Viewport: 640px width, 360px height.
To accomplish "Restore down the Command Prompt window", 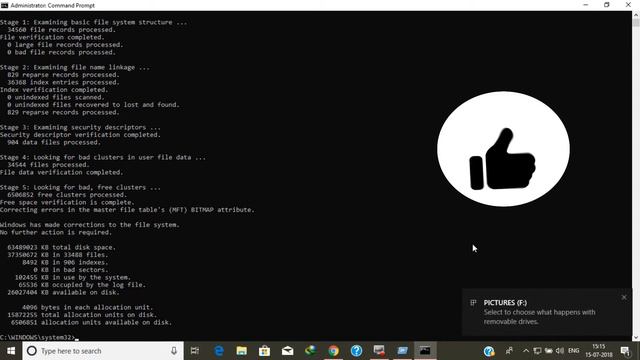I will click(x=607, y=5).
